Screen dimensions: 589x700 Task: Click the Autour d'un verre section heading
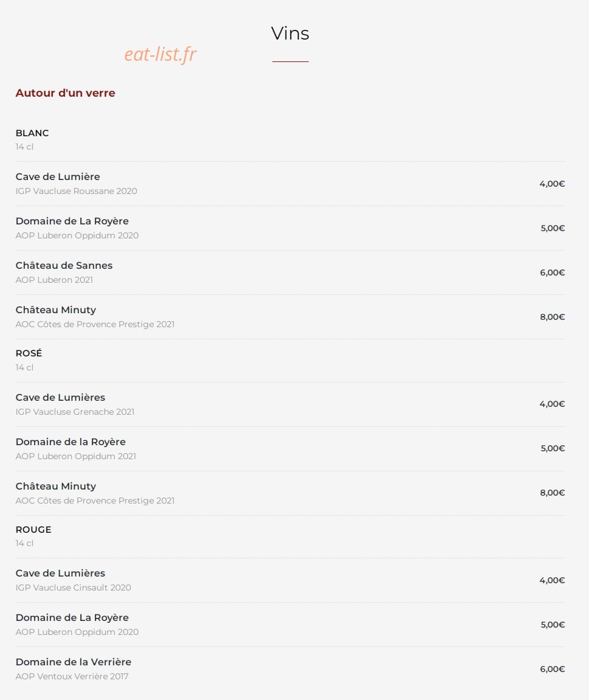coord(65,93)
